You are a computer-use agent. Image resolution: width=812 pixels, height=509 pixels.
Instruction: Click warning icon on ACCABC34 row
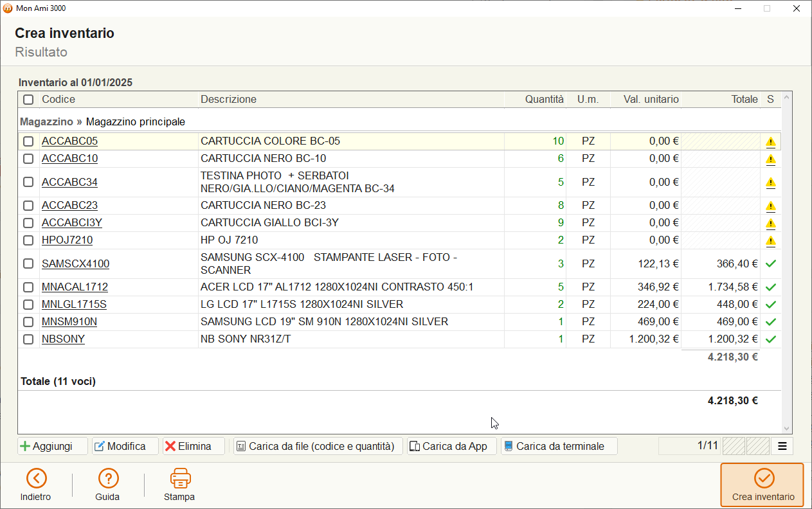[770, 183]
